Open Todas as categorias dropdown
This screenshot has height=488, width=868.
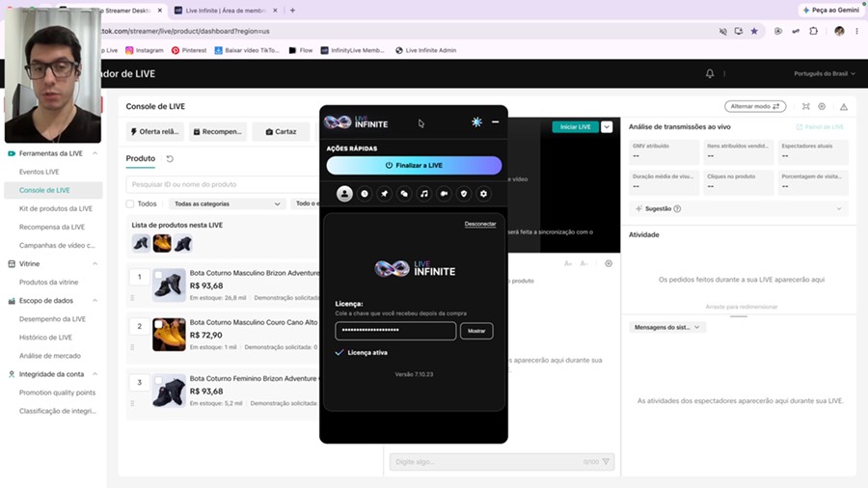(227, 203)
